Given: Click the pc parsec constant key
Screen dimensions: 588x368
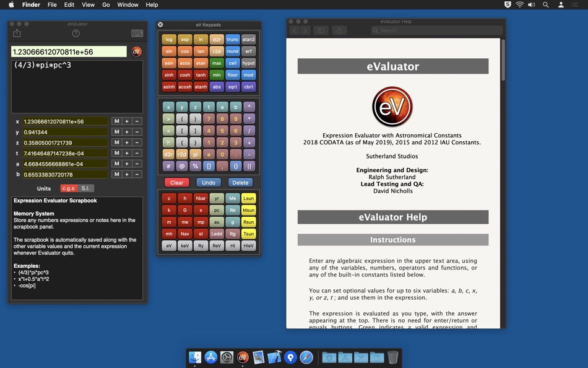Looking at the screenshot, I should click(x=217, y=210).
